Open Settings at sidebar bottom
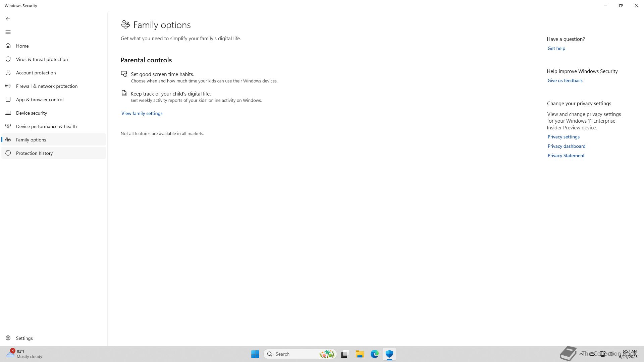 24,338
